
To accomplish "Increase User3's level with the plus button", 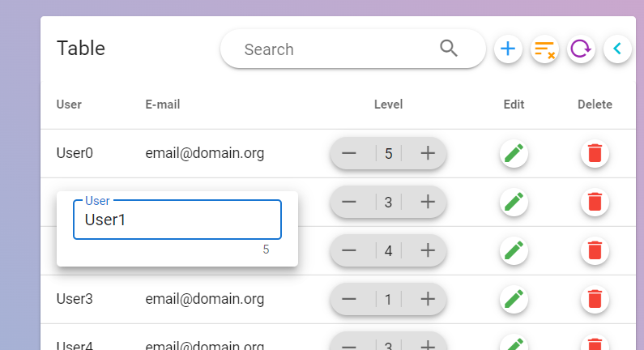I will [428, 299].
